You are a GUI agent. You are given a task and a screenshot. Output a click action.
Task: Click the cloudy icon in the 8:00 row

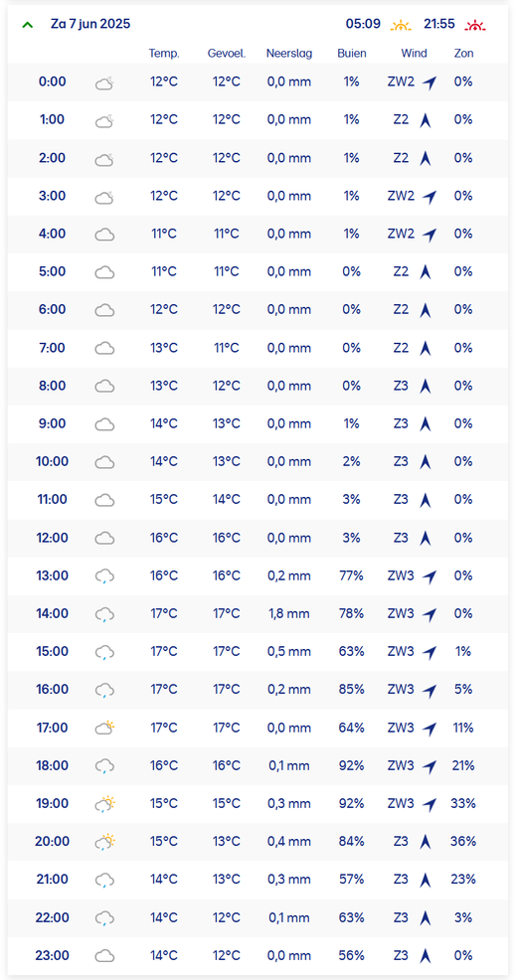(x=104, y=387)
